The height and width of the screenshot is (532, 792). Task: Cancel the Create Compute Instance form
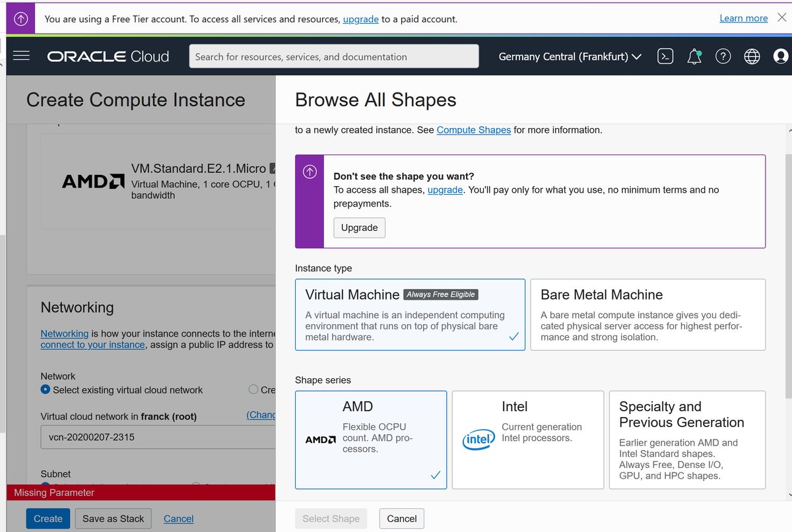click(179, 519)
